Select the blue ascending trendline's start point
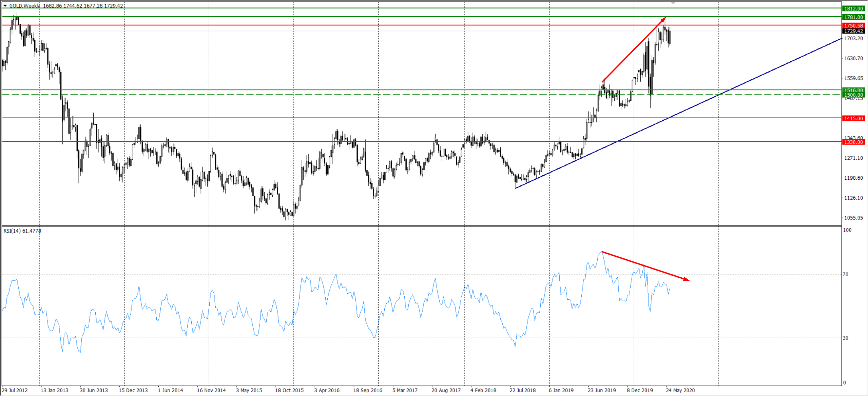The width and height of the screenshot is (868, 396). tap(515, 188)
